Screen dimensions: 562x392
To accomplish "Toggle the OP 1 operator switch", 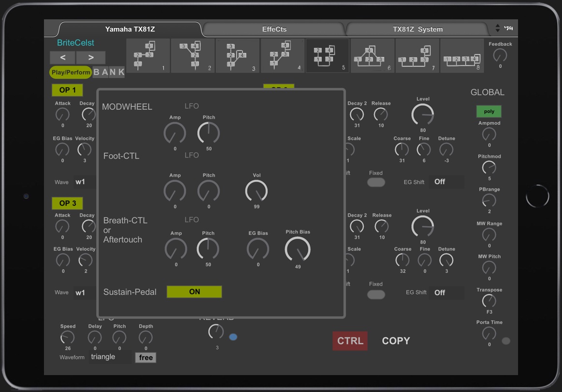I will [x=67, y=90].
